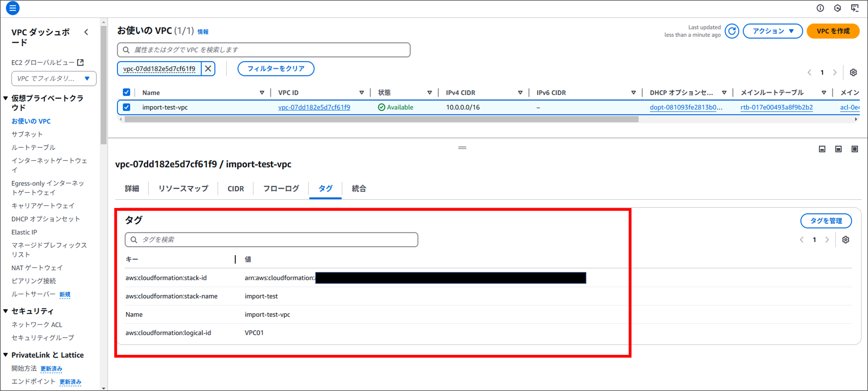Viewport: 868px width, 391px height.
Task: Switch to CIDR tab
Action: pos(236,188)
